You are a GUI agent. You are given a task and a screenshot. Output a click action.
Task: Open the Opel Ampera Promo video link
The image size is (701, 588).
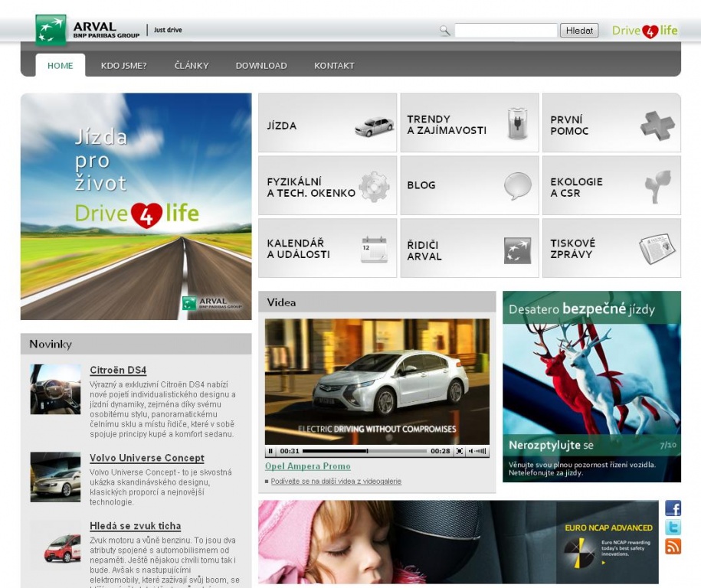(307, 466)
